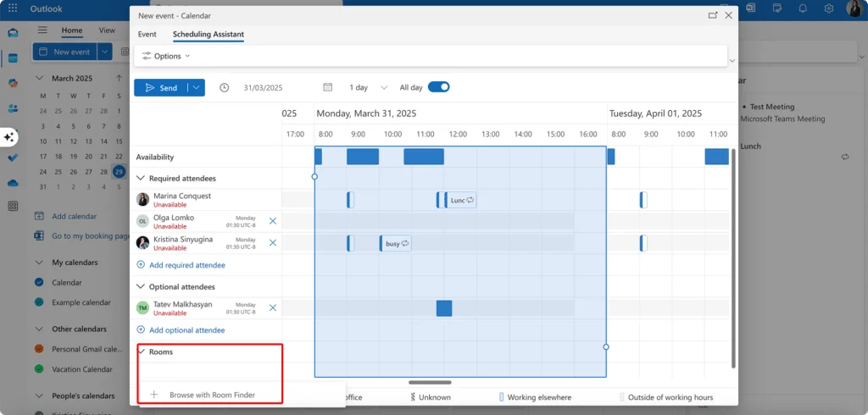Click the clock time icon
868x415 pixels.
click(224, 87)
